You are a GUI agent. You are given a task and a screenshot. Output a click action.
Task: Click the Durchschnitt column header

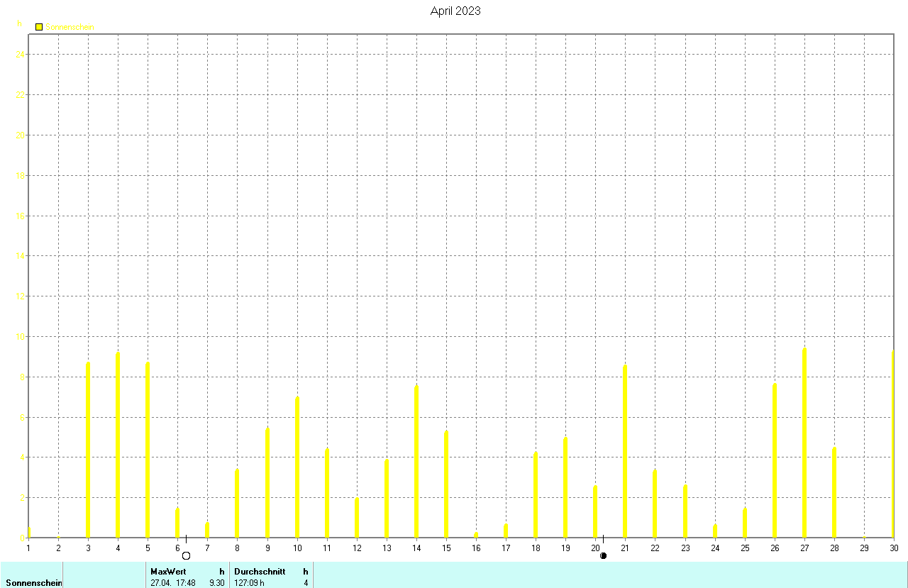click(x=260, y=571)
